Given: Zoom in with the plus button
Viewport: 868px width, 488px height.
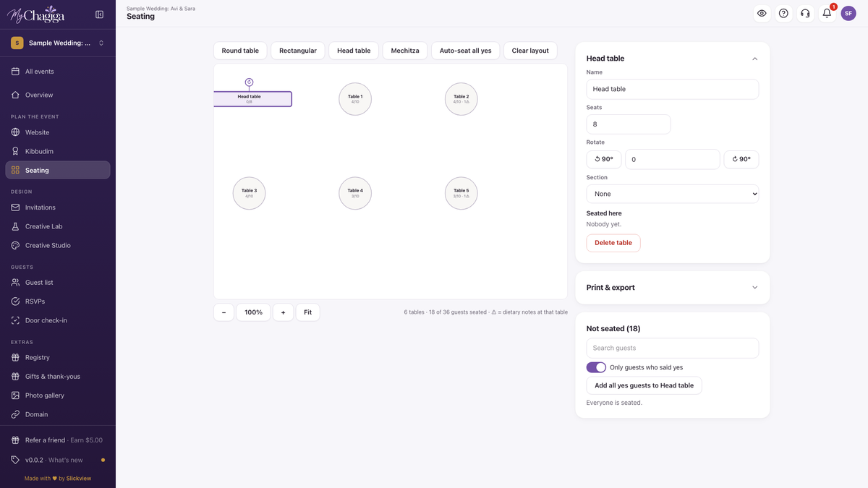Looking at the screenshot, I should click(x=283, y=312).
